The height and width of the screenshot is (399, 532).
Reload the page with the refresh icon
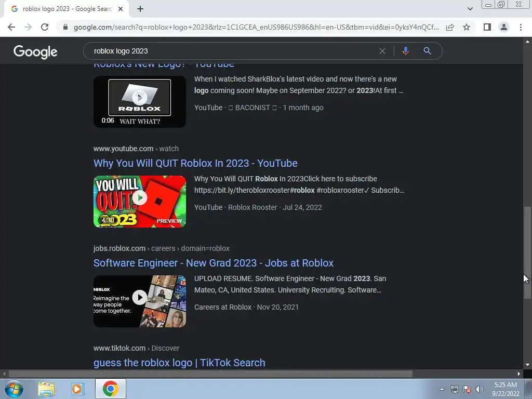pyautogui.click(x=45, y=27)
